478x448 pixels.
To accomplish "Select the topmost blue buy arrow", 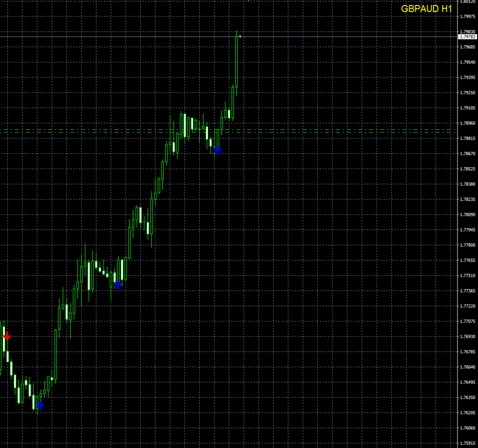I will pos(218,150).
